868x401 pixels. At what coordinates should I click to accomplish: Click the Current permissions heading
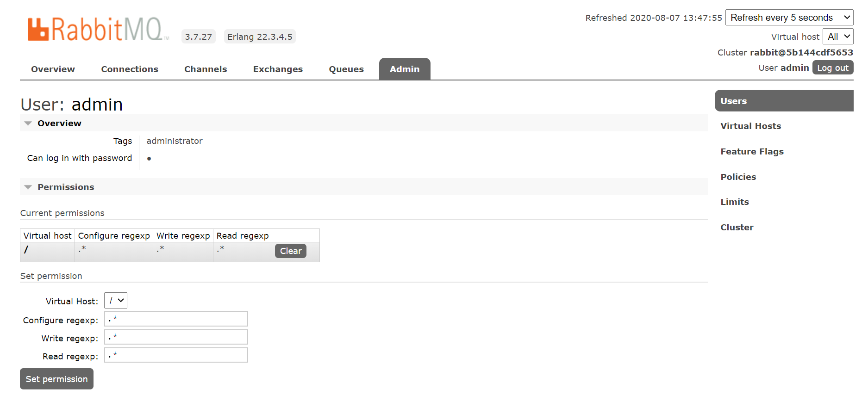(x=62, y=213)
